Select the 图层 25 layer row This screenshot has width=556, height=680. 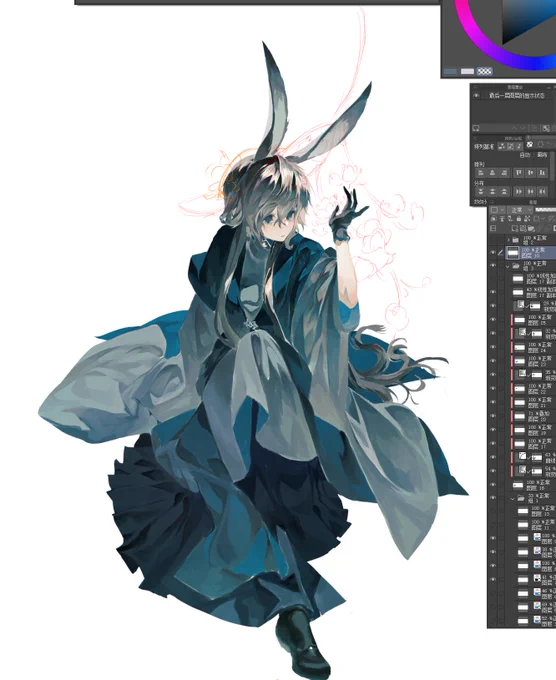533,320
